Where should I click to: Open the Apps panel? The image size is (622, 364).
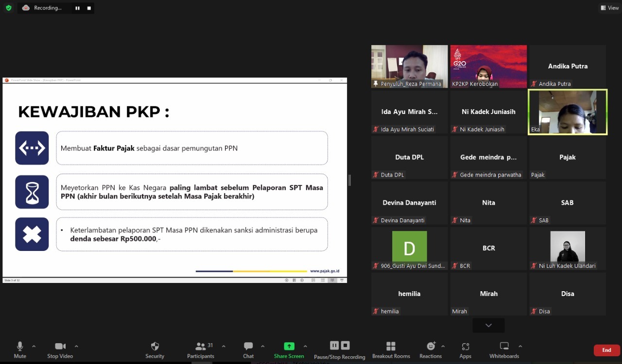coord(466,350)
